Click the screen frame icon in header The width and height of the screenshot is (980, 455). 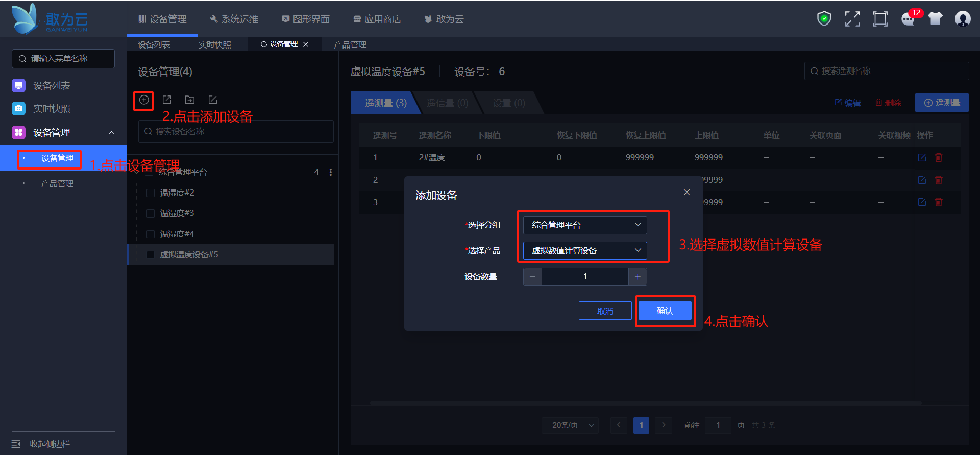click(880, 19)
